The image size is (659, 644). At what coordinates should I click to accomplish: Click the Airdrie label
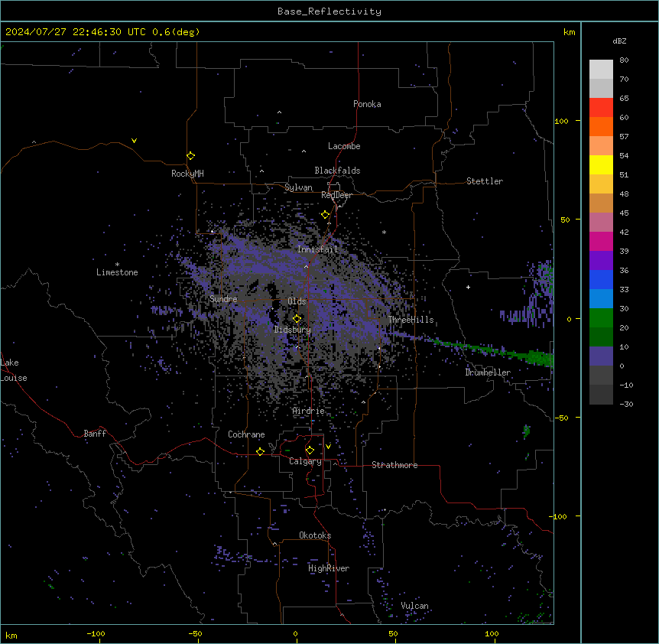[308, 411]
